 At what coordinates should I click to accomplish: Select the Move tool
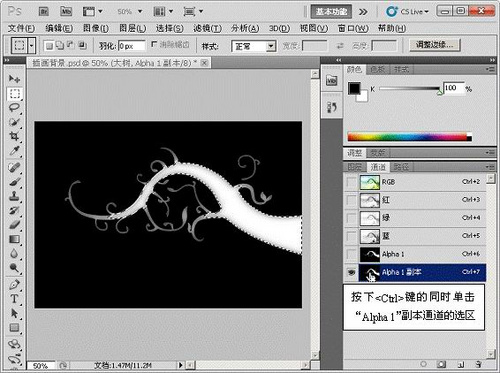point(14,79)
